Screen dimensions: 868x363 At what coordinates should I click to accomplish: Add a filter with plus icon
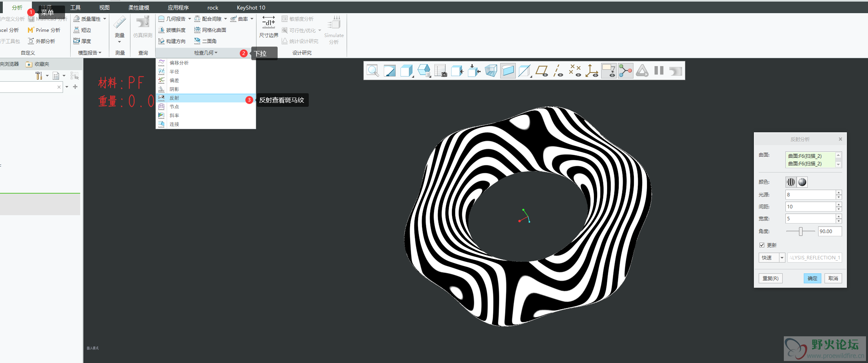pyautogui.click(x=75, y=86)
